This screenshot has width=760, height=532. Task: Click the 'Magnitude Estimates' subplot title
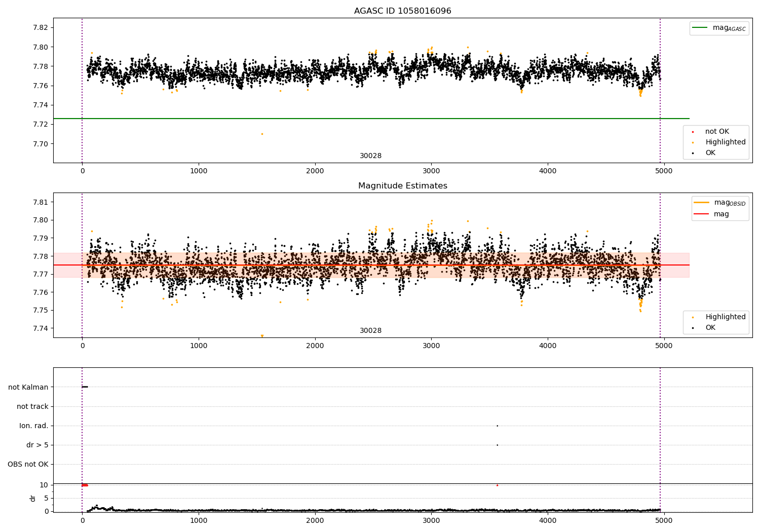coord(402,186)
